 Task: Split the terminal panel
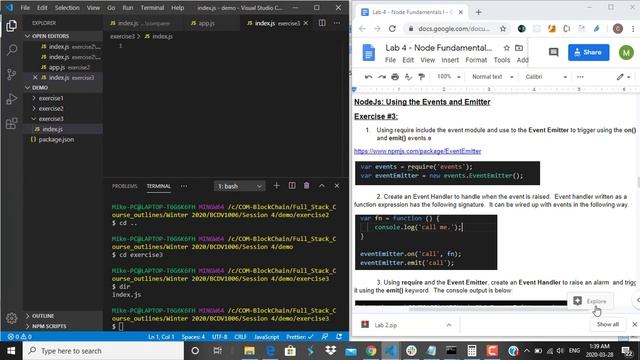[x=292, y=186]
